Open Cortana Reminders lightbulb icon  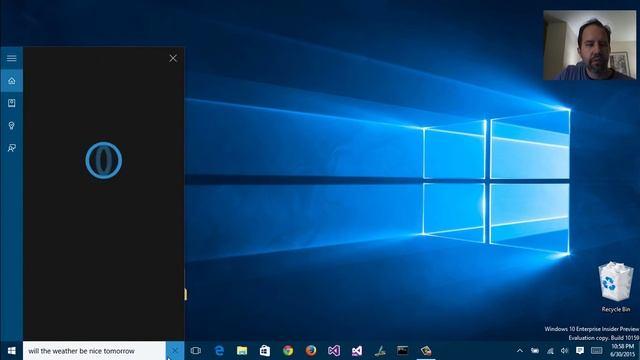[11, 125]
